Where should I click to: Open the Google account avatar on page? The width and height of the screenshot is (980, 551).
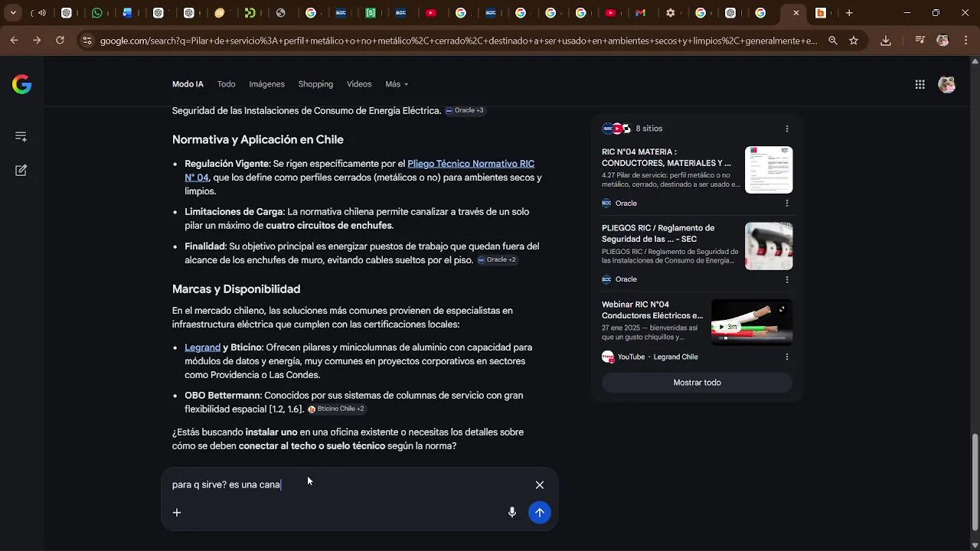click(947, 84)
